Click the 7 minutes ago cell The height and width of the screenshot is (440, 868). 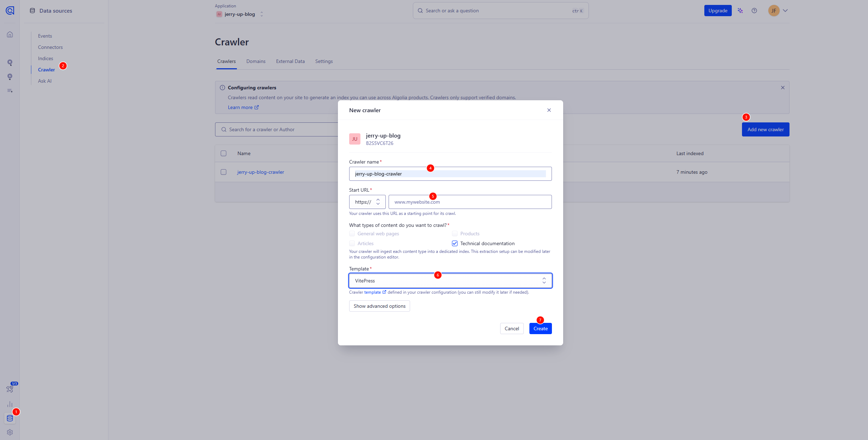click(692, 172)
